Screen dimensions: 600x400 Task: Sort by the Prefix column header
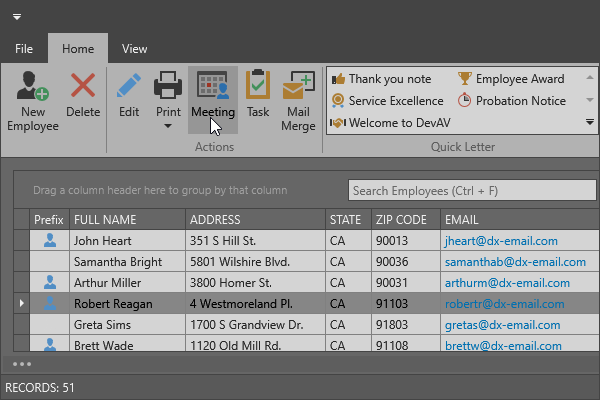click(49, 220)
